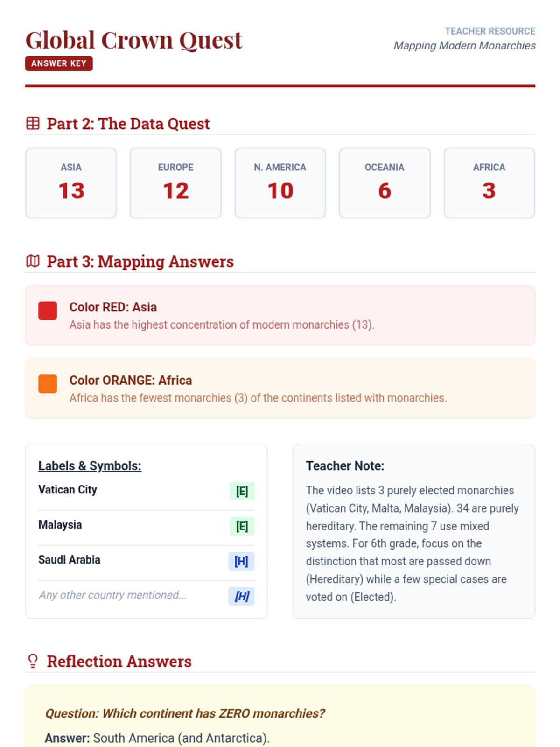Click the [H] badge next to Saudi Arabia
Screen dimensions: 560x747
point(241,561)
